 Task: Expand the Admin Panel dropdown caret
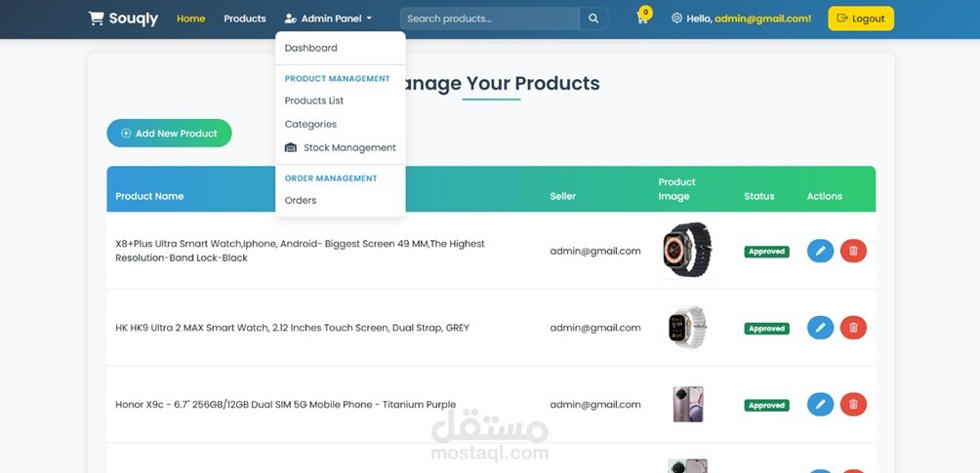point(369,19)
